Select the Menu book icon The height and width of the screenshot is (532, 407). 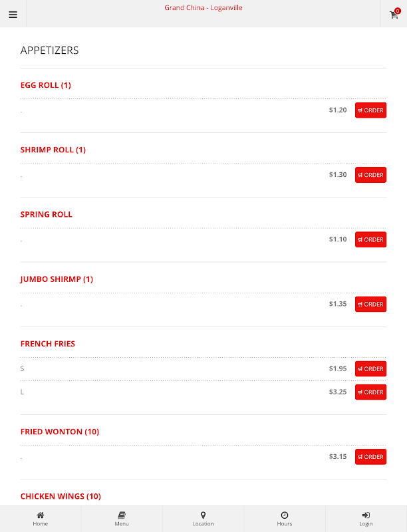tap(122, 515)
